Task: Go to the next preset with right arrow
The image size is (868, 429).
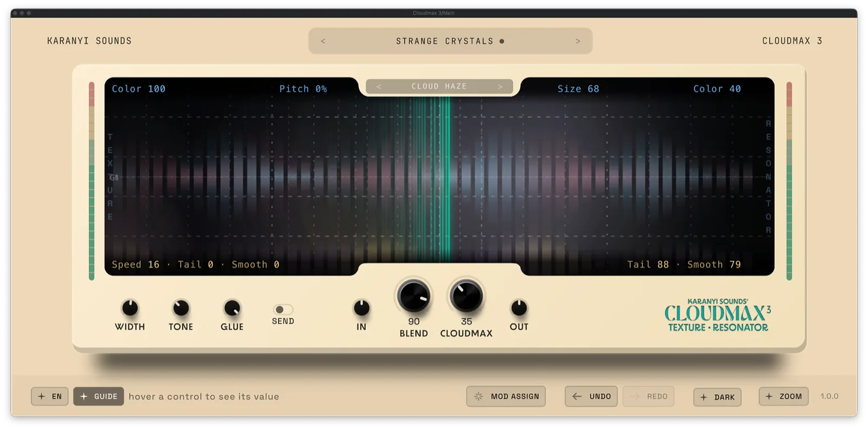Action: [578, 41]
